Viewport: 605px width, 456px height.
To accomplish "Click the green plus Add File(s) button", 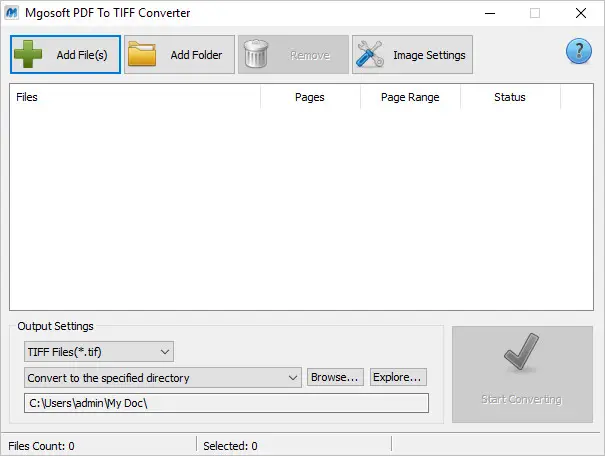I will pos(65,54).
